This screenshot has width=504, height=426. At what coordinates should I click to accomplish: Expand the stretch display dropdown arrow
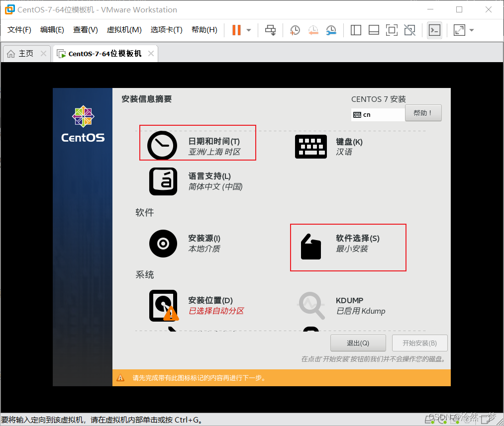[472, 30]
